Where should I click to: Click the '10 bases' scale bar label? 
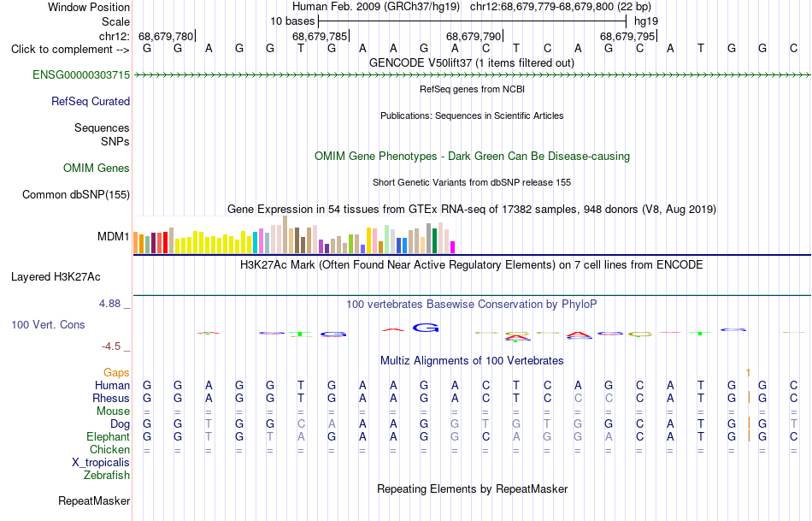pos(292,21)
